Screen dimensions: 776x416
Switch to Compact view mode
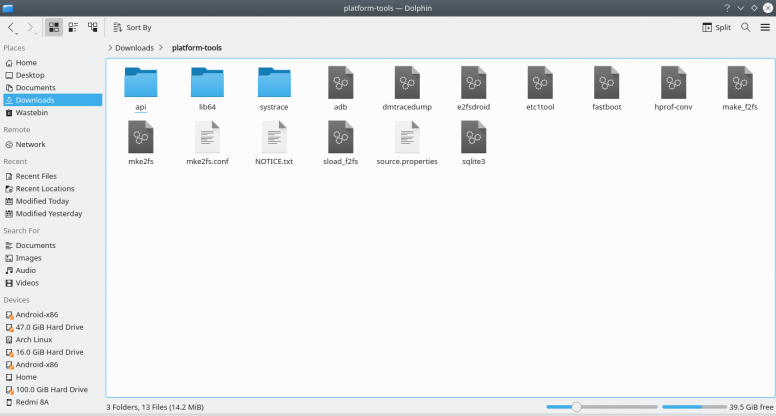[x=73, y=27]
